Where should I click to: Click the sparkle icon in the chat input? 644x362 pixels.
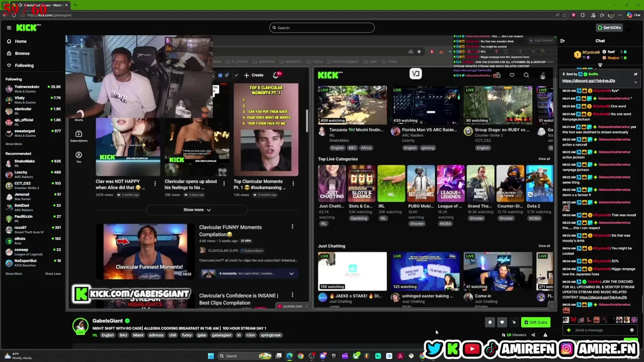tap(569, 330)
